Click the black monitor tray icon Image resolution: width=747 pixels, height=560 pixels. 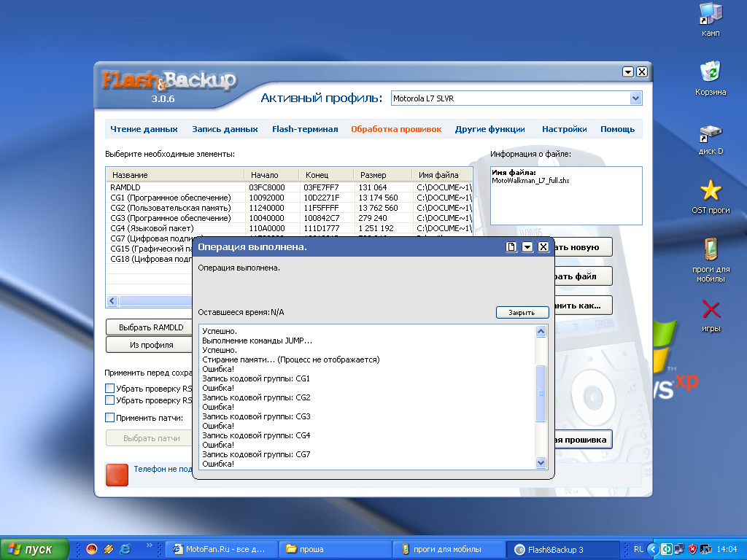(705, 549)
